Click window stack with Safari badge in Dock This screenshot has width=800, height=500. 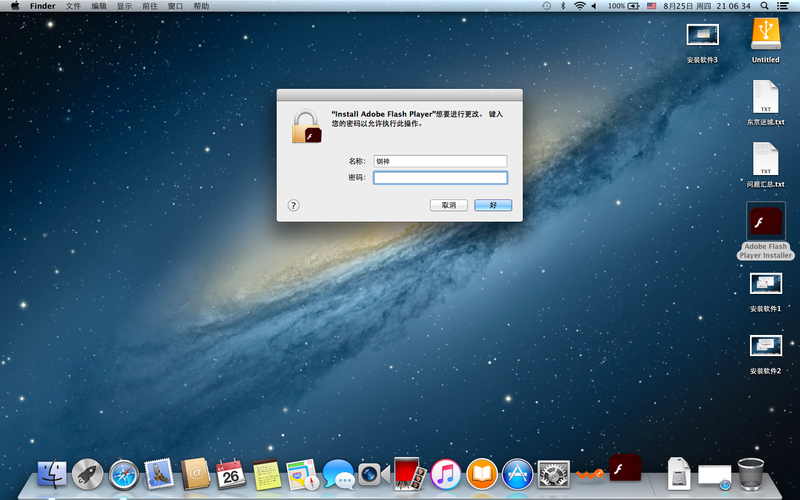point(714,477)
